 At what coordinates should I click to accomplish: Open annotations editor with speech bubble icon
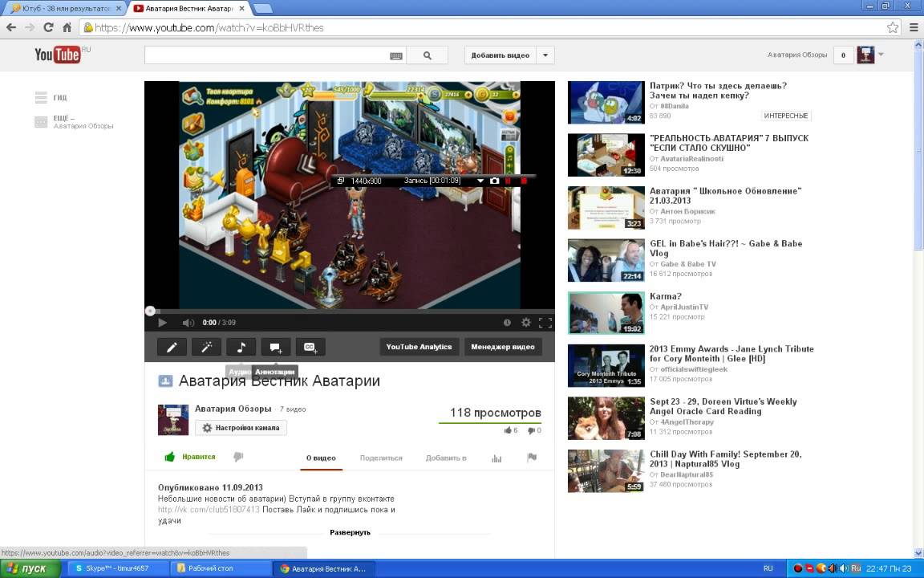(x=276, y=348)
